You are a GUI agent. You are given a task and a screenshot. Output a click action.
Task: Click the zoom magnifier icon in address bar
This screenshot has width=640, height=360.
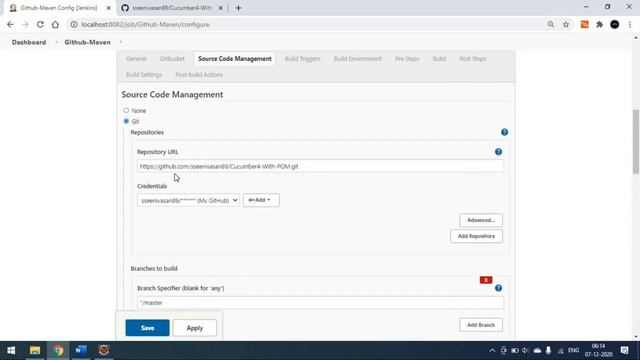[x=551, y=24]
